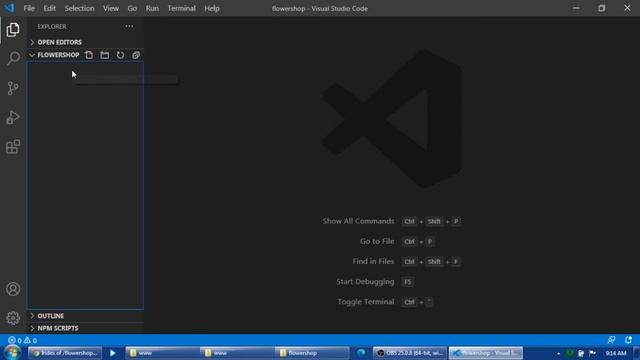Open the flowershop folder taskbar window
Screen dimensions: 640x360
tap(312, 353)
